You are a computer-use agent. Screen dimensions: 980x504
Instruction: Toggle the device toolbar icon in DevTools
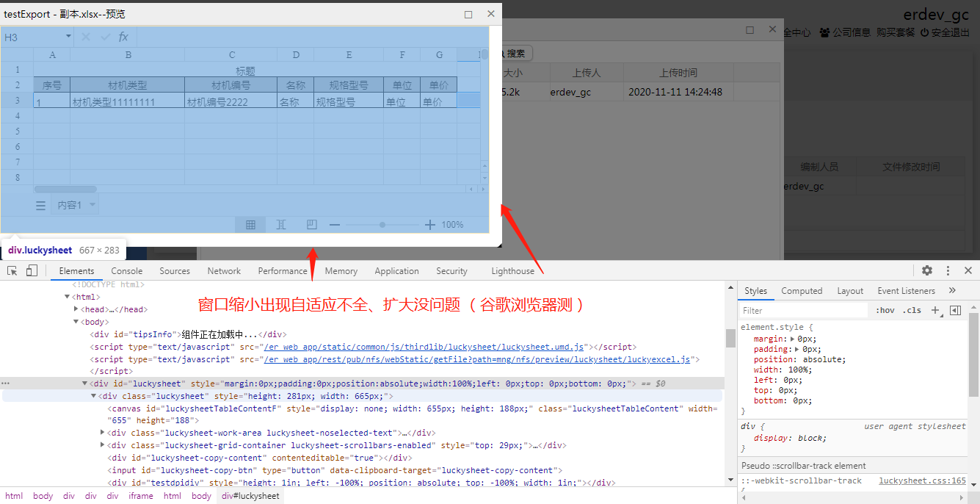pyautogui.click(x=32, y=271)
